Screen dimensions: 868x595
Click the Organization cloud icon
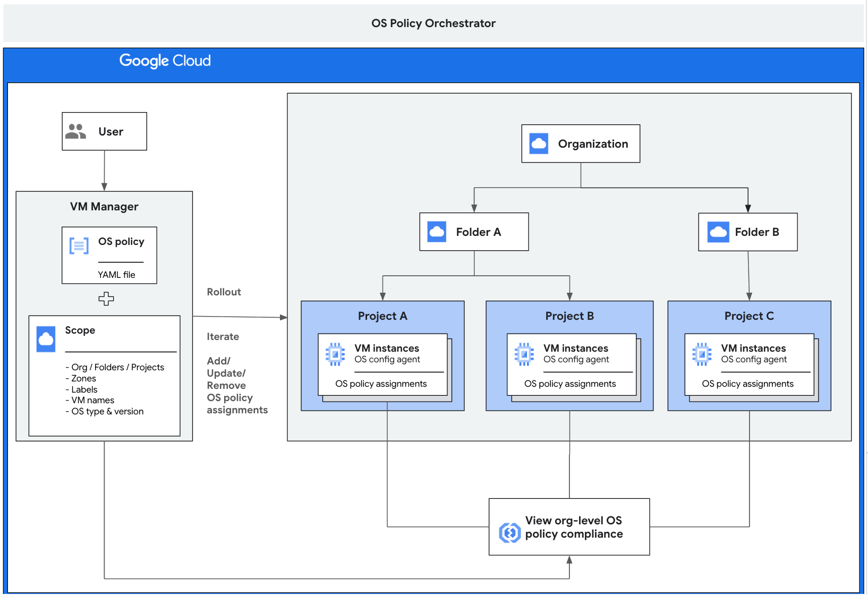538,143
